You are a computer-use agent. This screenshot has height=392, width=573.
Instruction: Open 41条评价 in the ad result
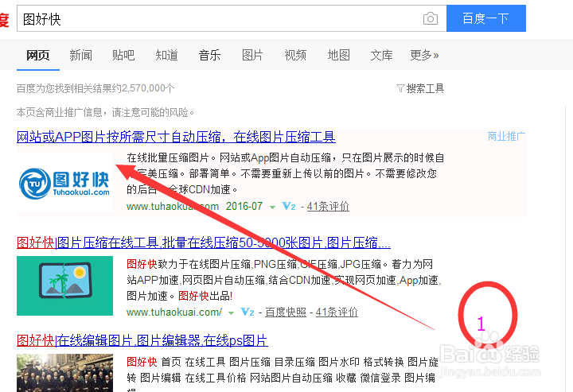[328, 206]
